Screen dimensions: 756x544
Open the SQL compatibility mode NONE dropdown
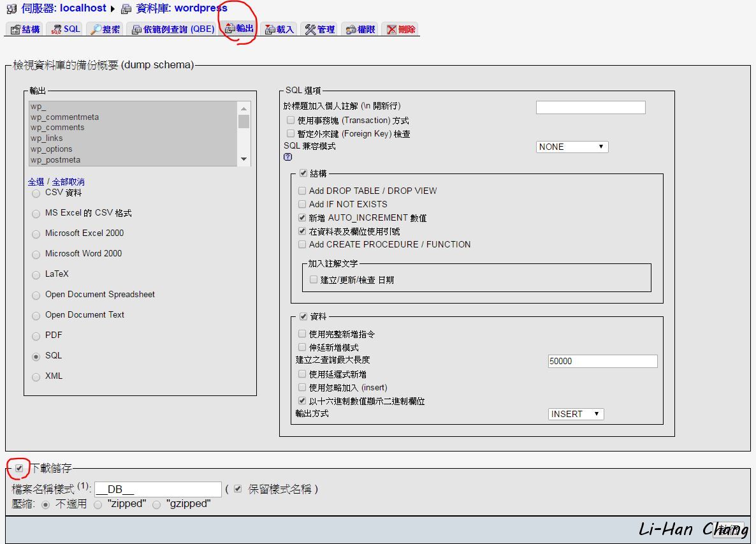572,147
